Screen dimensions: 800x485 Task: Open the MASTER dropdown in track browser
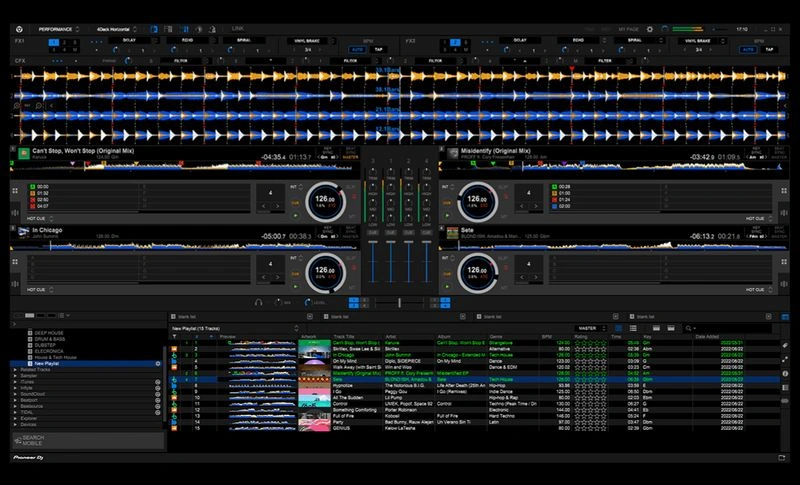590,328
